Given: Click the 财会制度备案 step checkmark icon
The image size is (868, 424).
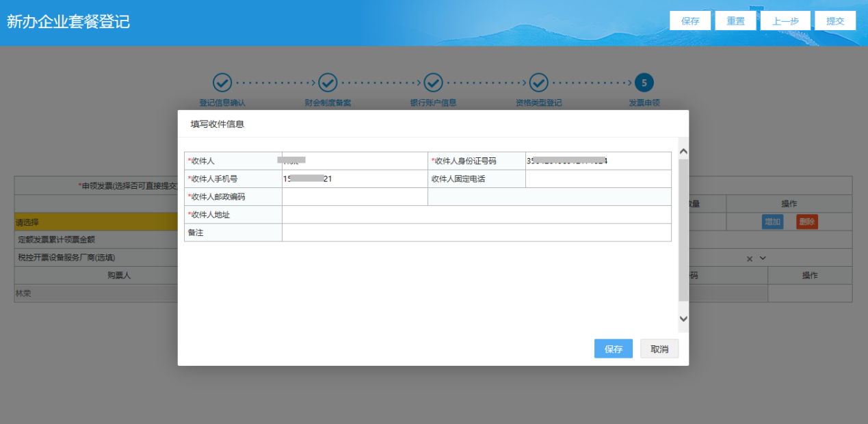Looking at the screenshot, I should click(x=328, y=83).
